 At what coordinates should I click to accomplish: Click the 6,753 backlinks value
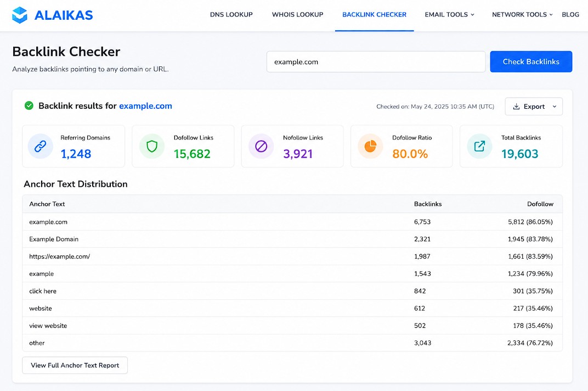click(x=422, y=222)
